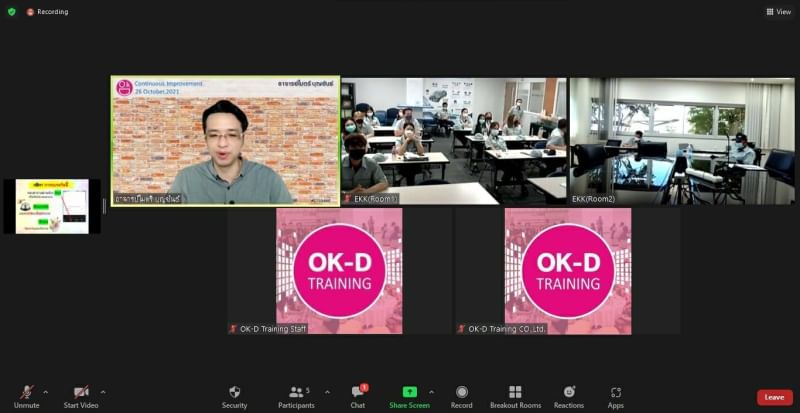800x413 pixels.
Task: Open the Security shield menu
Action: (x=234, y=397)
